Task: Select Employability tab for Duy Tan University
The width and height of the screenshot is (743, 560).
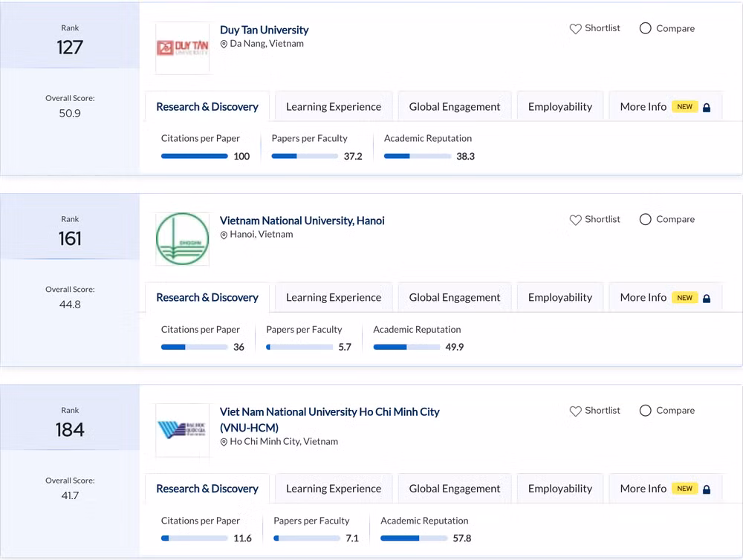Action: 560,107
